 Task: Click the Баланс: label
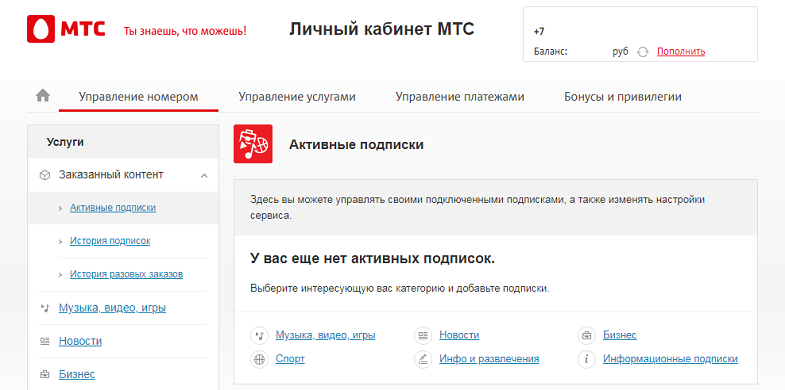pyautogui.click(x=551, y=52)
